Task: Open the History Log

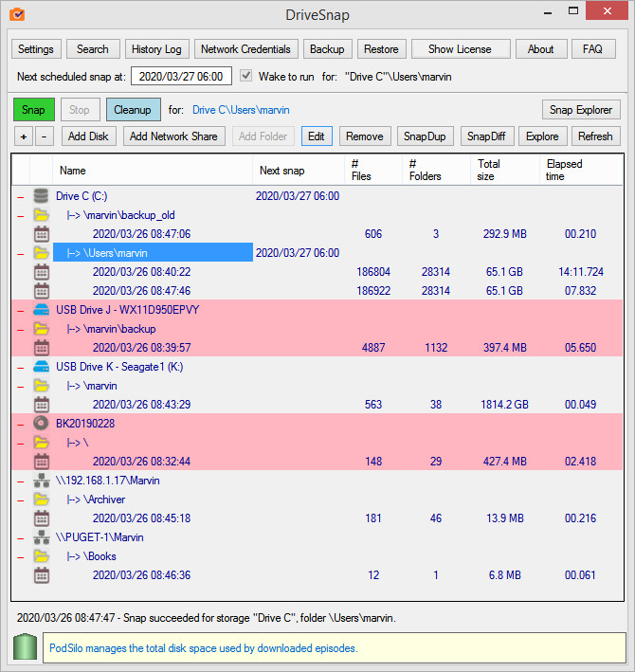Action: coord(156,49)
